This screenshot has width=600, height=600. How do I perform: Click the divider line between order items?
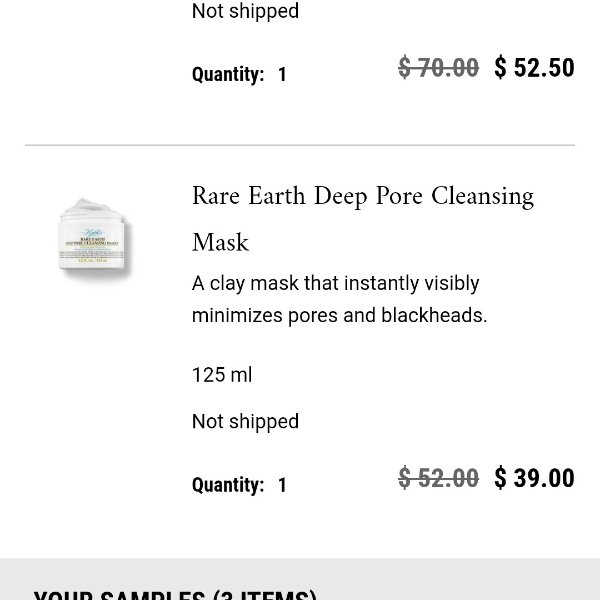(x=300, y=145)
